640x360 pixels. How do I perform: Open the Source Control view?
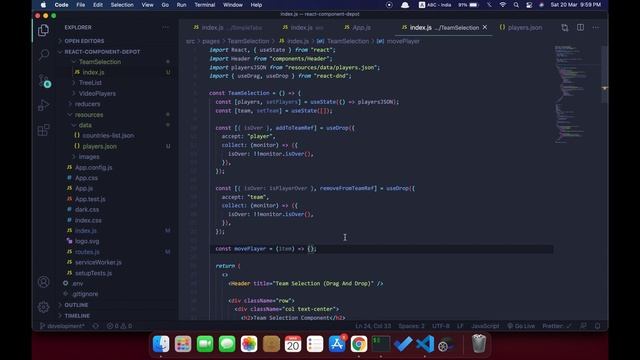(x=44, y=80)
